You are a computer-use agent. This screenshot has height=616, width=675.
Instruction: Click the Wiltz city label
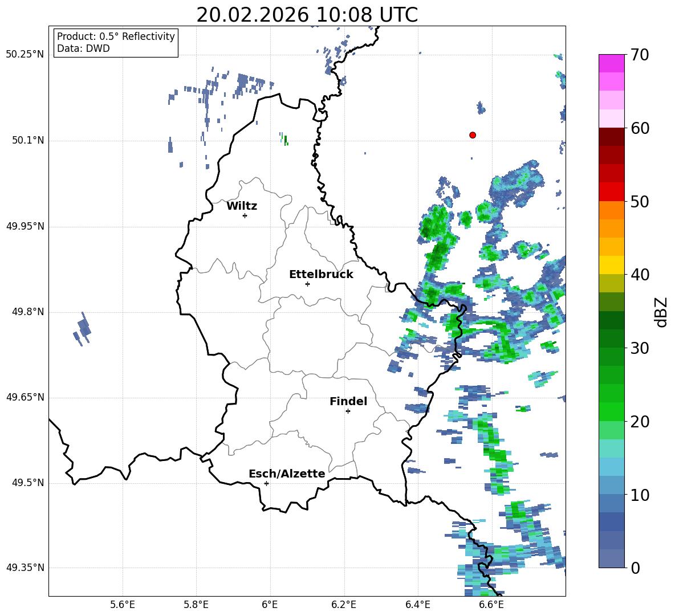pyautogui.click(x=242, y=206)
